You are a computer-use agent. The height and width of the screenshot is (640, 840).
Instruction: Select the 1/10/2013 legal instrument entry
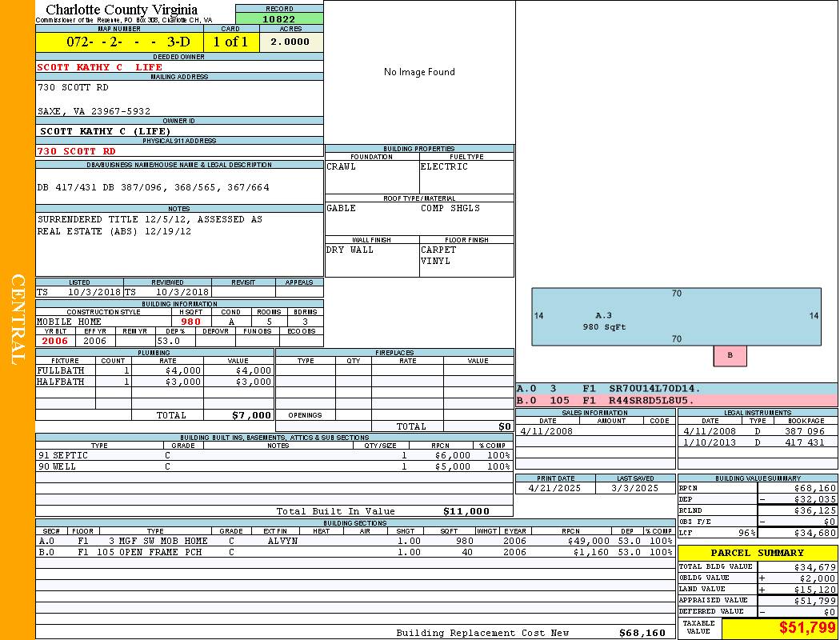tap(756, 442)
